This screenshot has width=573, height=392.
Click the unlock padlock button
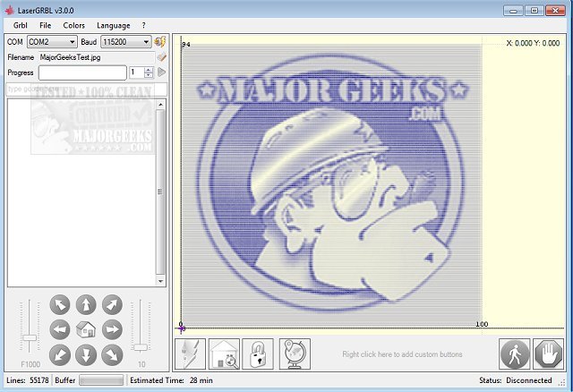258,354
